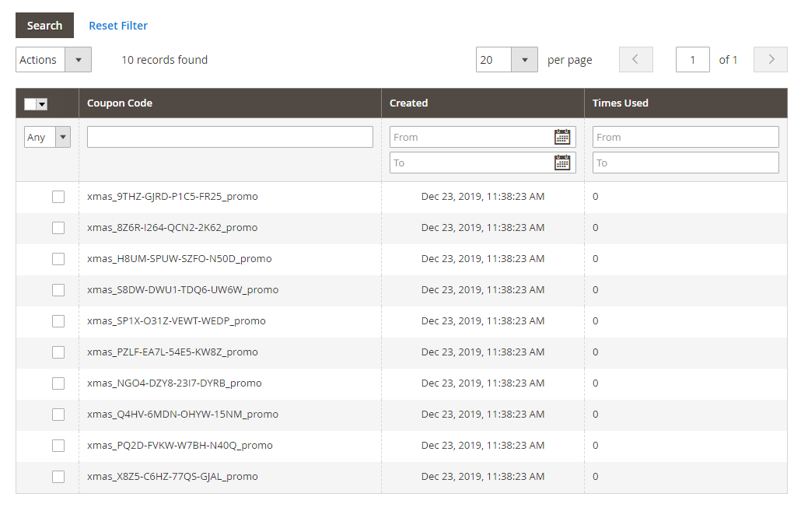Open calendar picker for Created To date

(562, 163)
